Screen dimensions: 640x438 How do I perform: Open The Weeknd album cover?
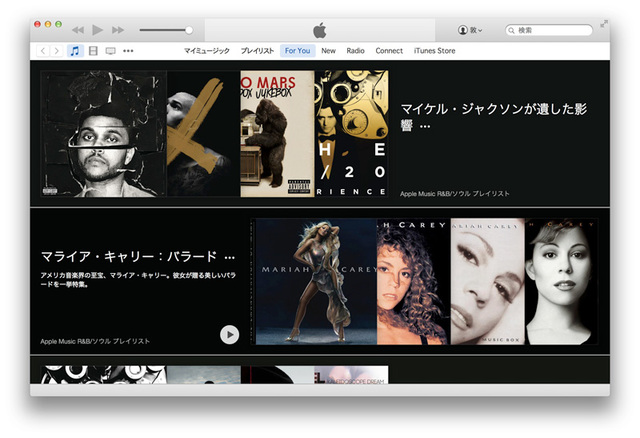(104, 134)
